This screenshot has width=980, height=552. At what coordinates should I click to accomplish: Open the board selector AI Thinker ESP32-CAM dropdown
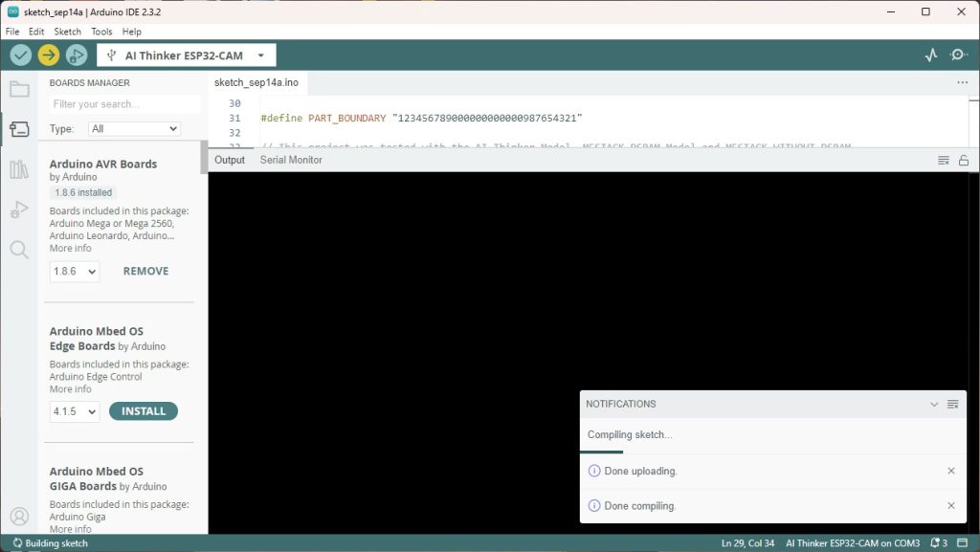pos(187,55)
